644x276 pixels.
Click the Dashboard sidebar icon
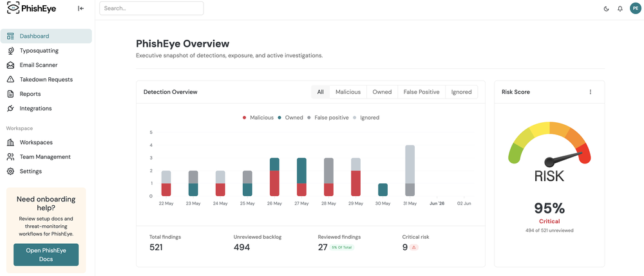point(11,36)
